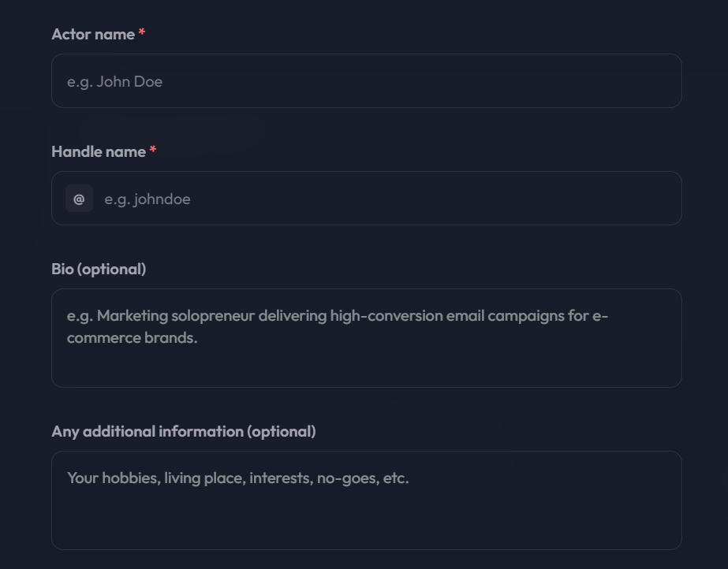Screen dimensions: 728x569
Task: Click the "e.g. johndoe" placeholder text
Action: (147, 199)
